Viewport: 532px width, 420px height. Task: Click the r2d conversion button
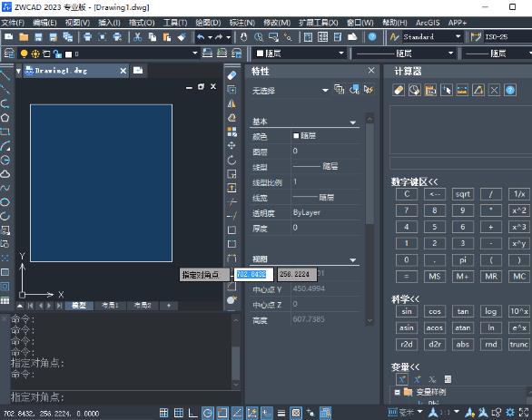407,345
